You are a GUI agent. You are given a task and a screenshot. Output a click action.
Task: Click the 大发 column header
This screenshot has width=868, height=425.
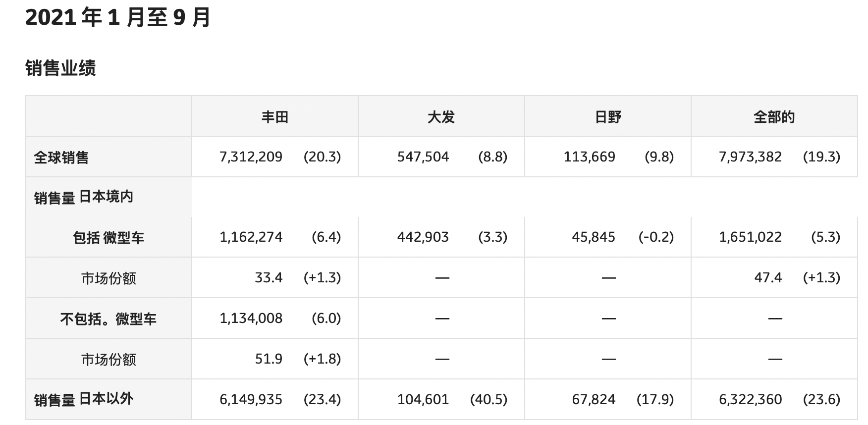click(x=441, y=117)
